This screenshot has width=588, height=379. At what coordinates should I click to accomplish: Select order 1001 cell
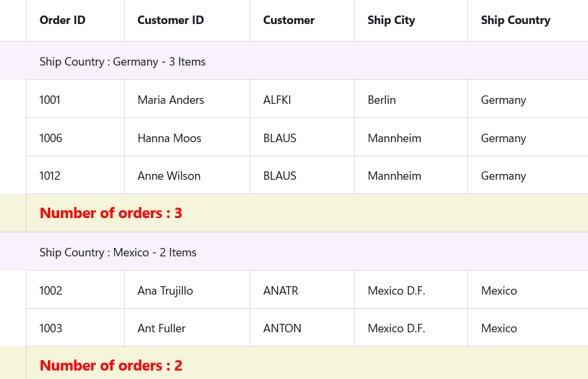(50, 100)
